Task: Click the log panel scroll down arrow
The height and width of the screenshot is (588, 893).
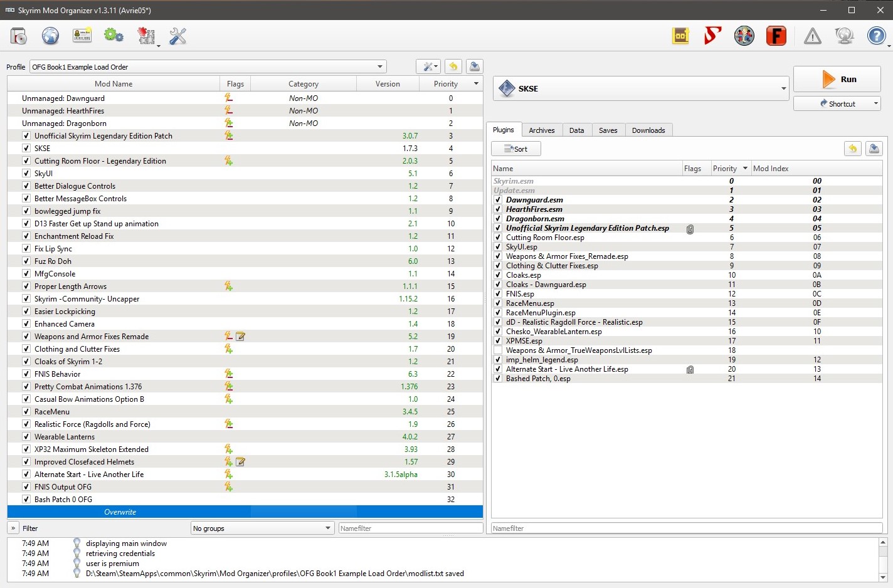Action: [883, 577]
